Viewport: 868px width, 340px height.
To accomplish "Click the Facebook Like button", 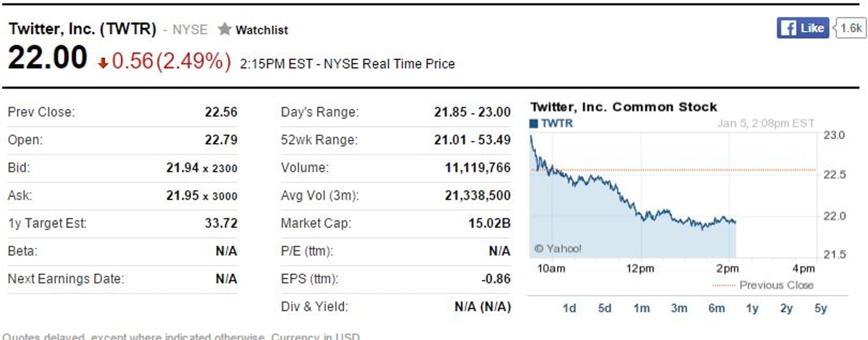I will [x=802, y=28].
